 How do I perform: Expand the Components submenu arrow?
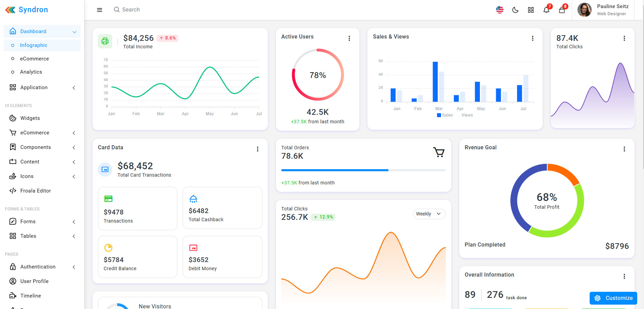(x=74, y=148)
